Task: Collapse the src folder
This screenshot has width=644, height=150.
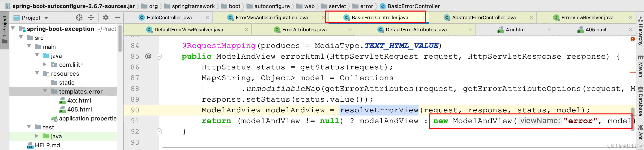Action: [x=21, y=37]
